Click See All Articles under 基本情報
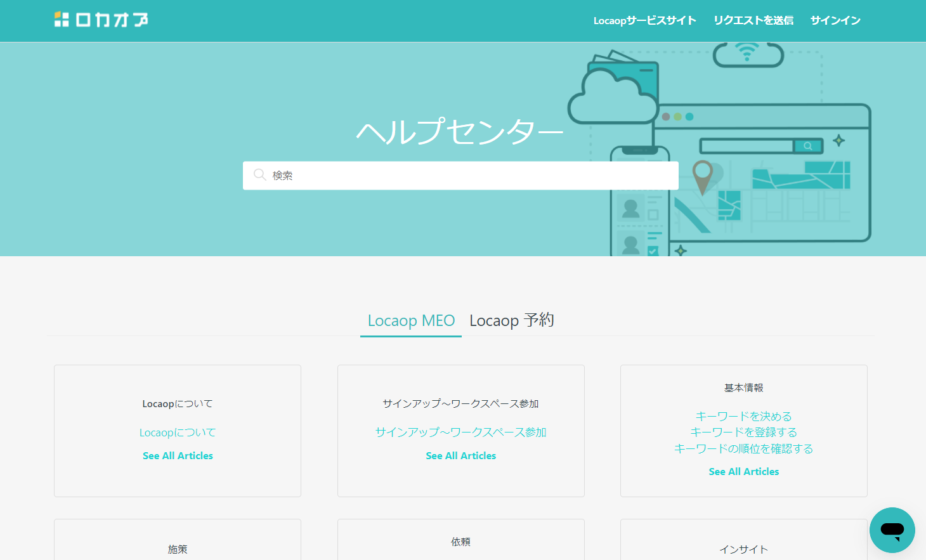The width and height of the screenshot is (926, 560). [x=743, y=471]
